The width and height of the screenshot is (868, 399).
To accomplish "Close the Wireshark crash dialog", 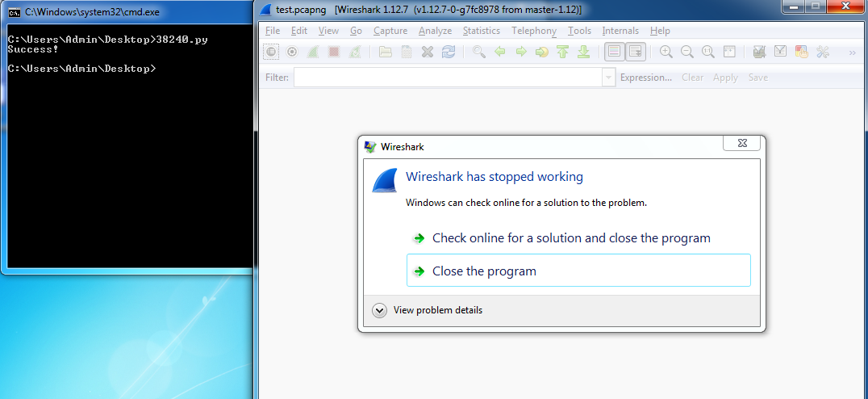I will tap(742, 143).
